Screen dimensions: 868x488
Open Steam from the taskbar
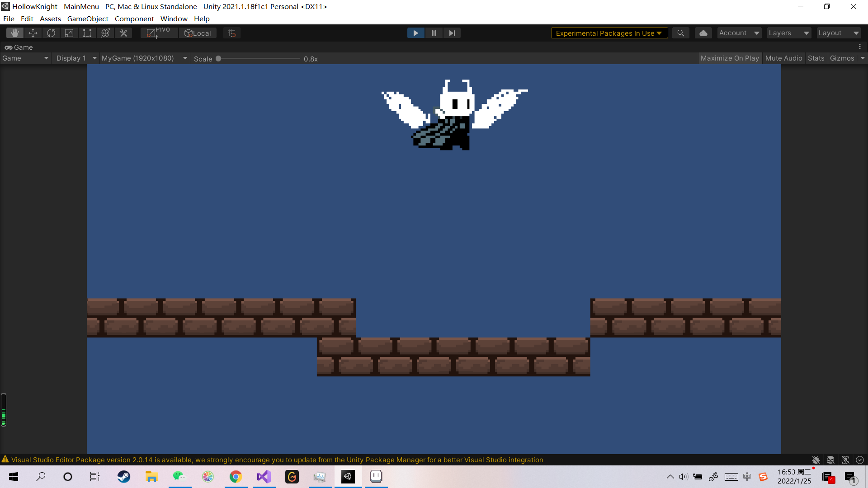(x=123, y=477)
